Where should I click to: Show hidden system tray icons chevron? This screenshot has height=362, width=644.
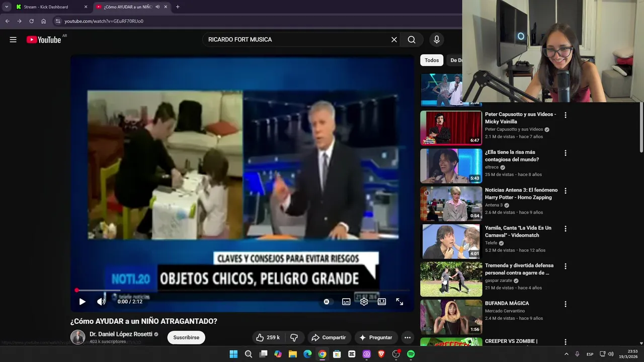click(x=567, y=354)
